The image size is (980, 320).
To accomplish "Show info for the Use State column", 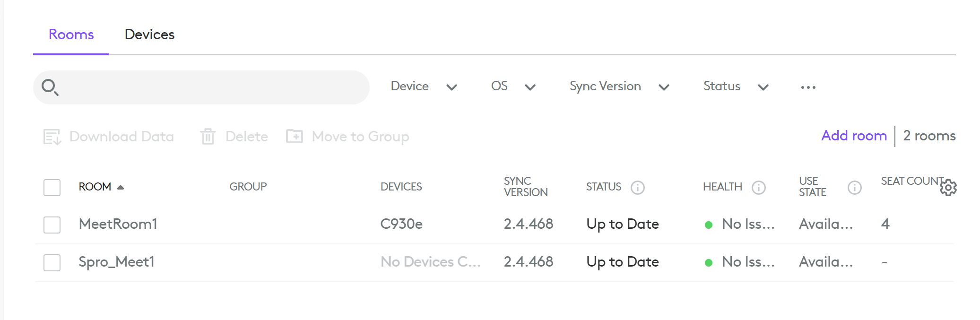I will pos(854,188).
